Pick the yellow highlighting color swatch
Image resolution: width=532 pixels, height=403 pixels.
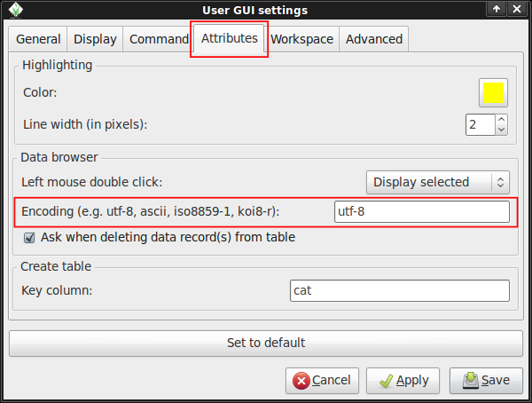pos(493,92)
